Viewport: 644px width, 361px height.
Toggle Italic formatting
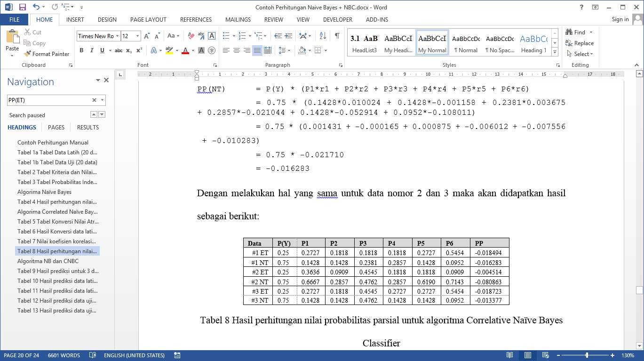pyautogui.click(x=92, y=50)
